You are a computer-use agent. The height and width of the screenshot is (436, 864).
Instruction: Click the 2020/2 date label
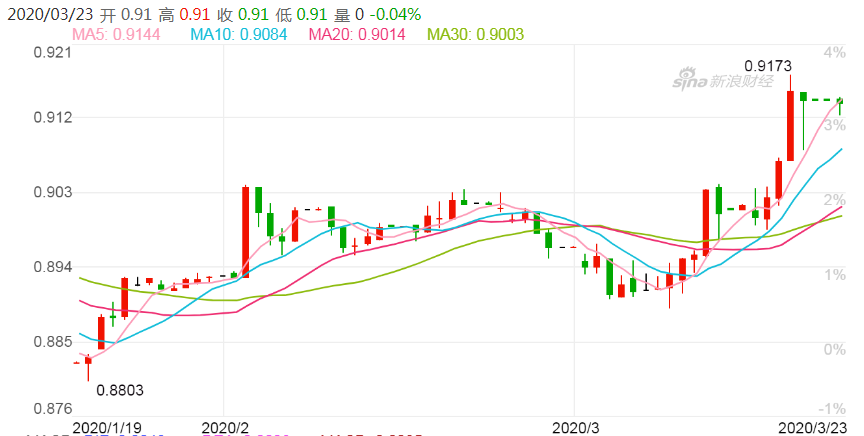(225, 428)
